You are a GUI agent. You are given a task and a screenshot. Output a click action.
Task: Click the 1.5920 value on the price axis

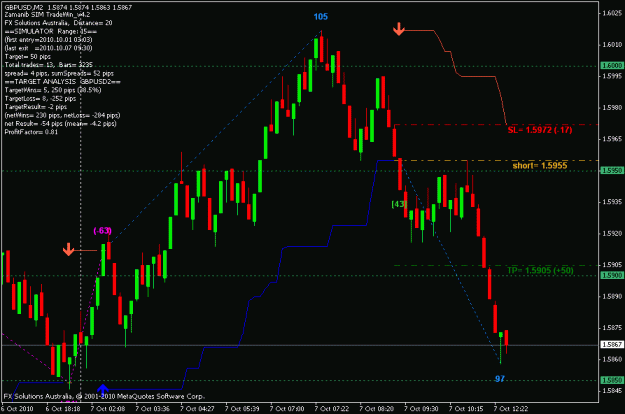coord(612,233)
